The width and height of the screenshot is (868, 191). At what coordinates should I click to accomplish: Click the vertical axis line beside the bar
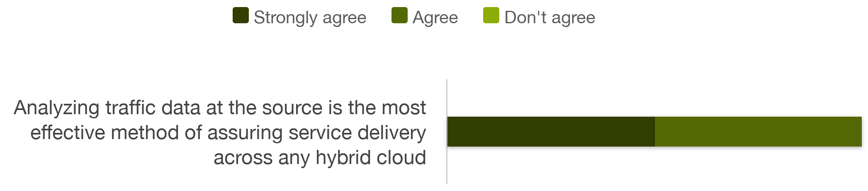[x=447, y=131]
